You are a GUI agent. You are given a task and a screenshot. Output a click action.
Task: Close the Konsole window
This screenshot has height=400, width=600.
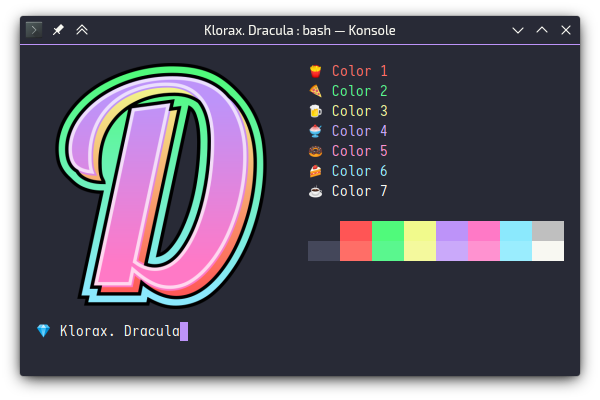tap(566, 30)
